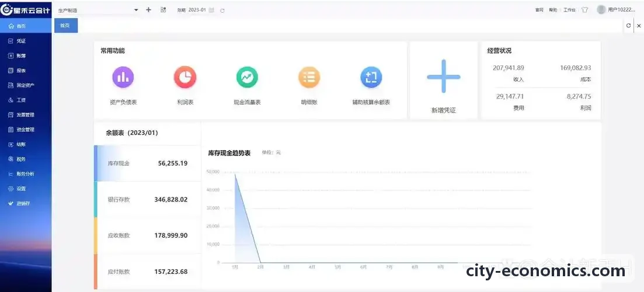The image size is (644, 292).
Task: Open 账务分析 in the sidebar
Action: 26,174
